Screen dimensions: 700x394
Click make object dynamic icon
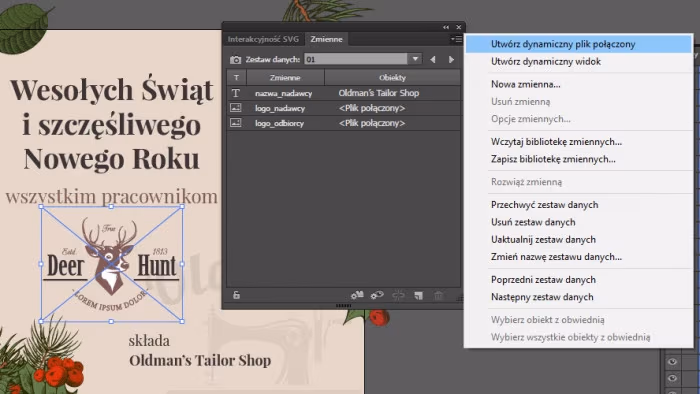point(357,295)
